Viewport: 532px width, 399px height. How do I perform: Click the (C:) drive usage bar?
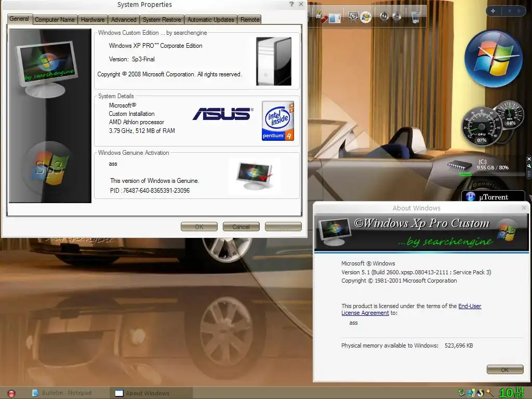pyautogui.click(x=493, y=174)
